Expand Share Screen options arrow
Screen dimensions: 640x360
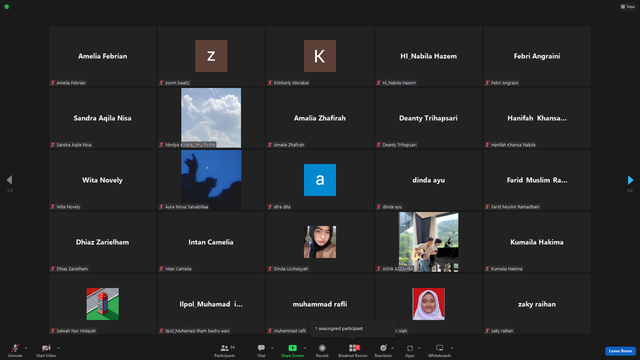305,348
